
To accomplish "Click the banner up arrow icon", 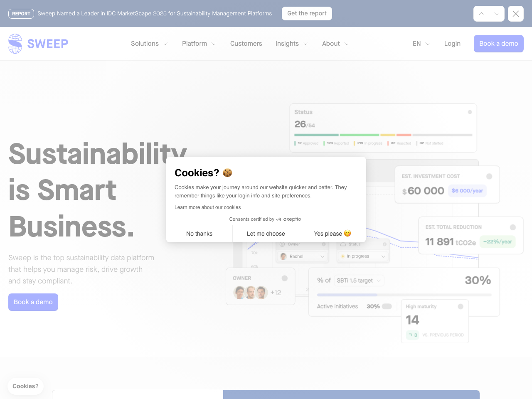I will tap(481, 14).
